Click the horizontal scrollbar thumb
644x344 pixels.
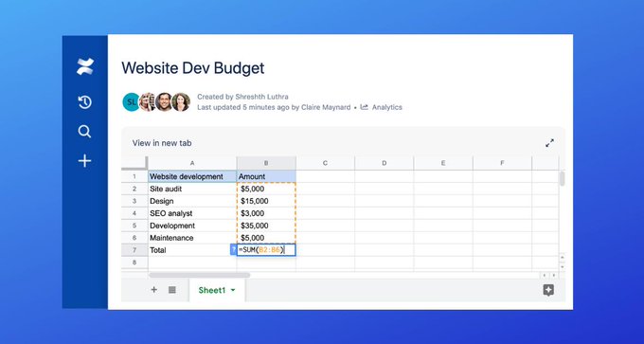pyautogui.click(x=200, y=275)
